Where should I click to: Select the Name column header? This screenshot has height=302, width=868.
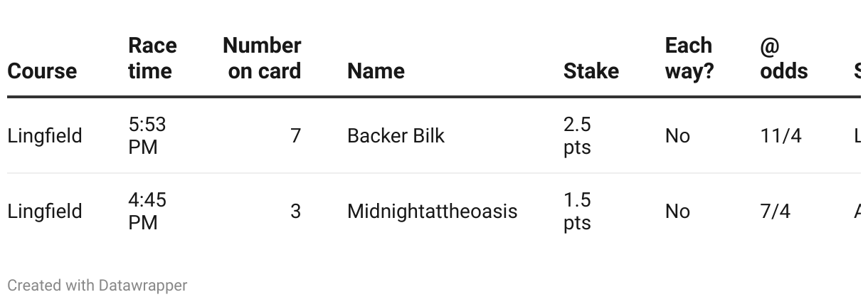[376, 71]
